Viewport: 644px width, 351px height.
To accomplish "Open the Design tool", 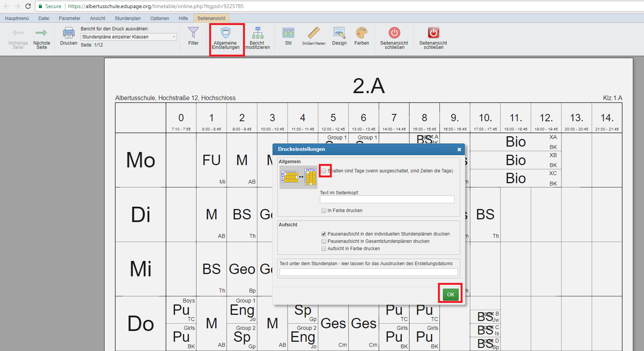I will 339,33.
